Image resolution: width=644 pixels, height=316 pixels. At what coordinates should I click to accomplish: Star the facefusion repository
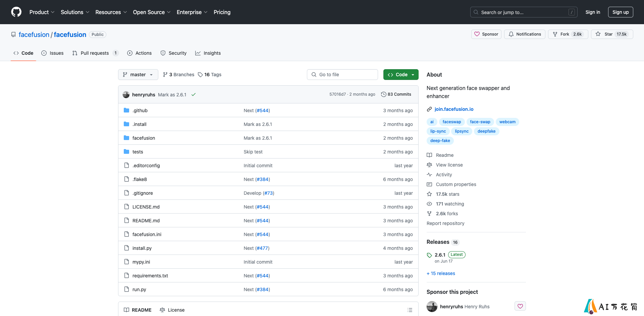(x=612, y=34)
